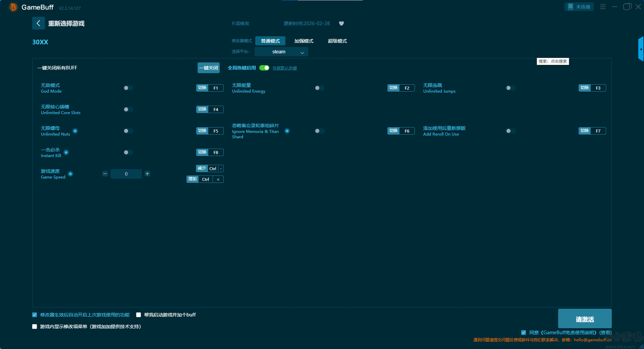Expand the right-edge side panel arrow
The height and width of the screenshot is (349, 644).
coord(641,49)
